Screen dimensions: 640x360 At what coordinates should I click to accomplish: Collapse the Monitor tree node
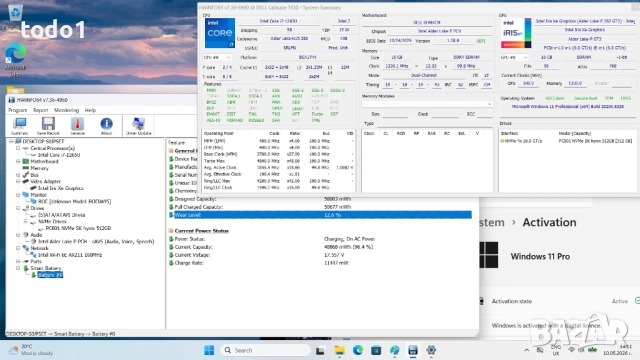click(x=18, y=195)
